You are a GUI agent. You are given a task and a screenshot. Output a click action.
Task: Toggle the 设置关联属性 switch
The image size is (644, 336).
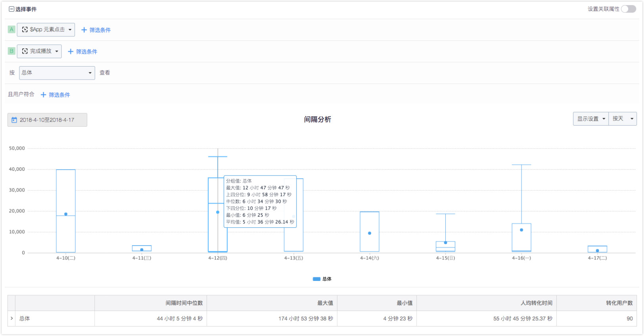[x=629, y=9]
